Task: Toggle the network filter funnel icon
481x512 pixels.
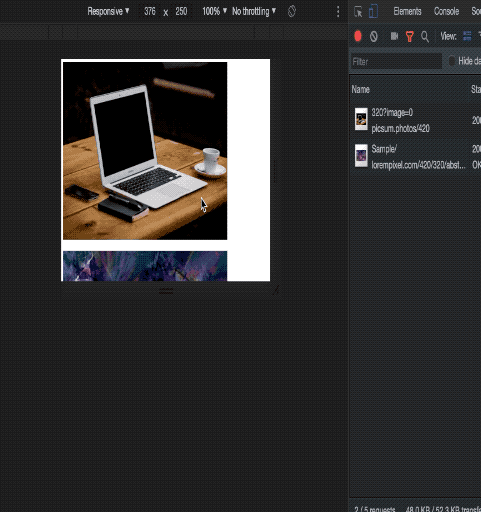Action: pyautogui.click(x=410, y=36)
